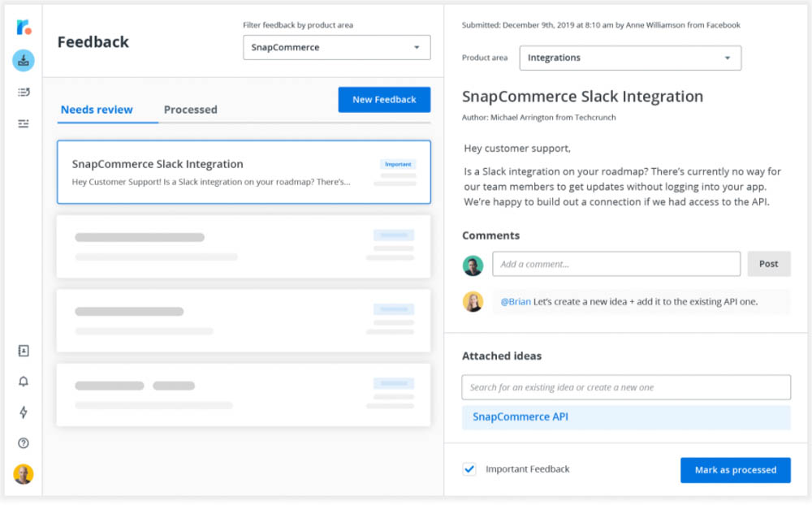Image resolution: width=812 pixels, height=505 pixels.
Task: Click the Author: Michael Arrington line
Action: 538,118
